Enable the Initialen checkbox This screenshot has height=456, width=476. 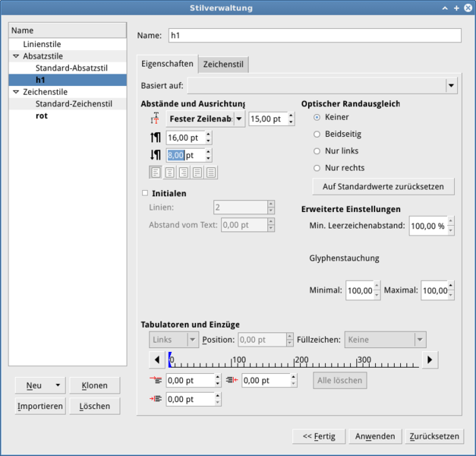click(146, 193)
